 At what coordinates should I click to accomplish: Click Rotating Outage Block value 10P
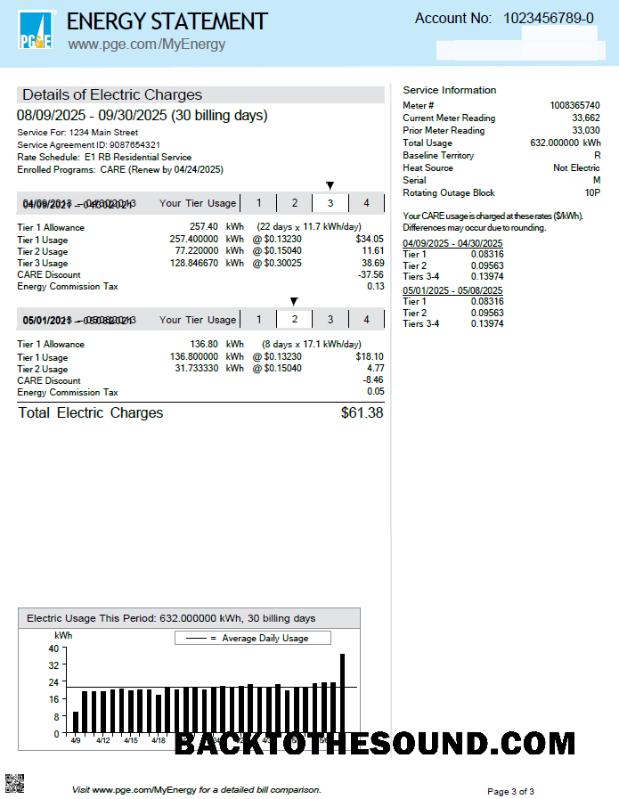pos(593,193)
